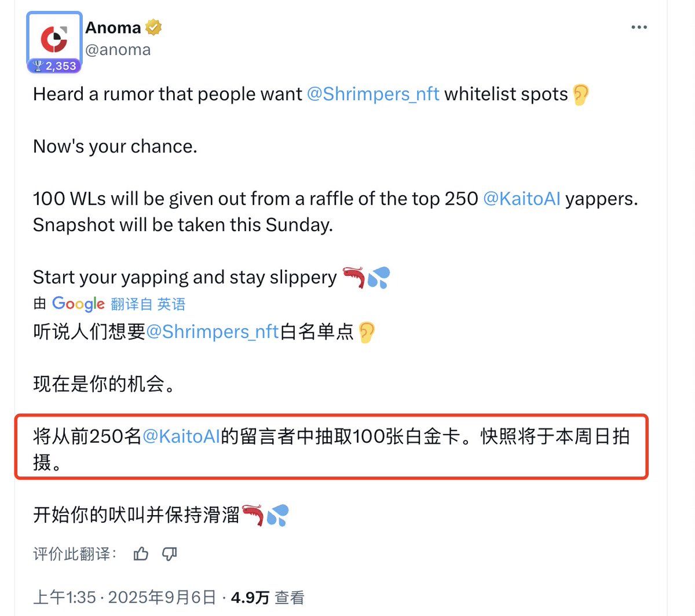This screenshot has height=616, width=695.
Task: Open the post timestamp 上午1:35 · 2025年9月6日
Action: click(x=125, y=597)
